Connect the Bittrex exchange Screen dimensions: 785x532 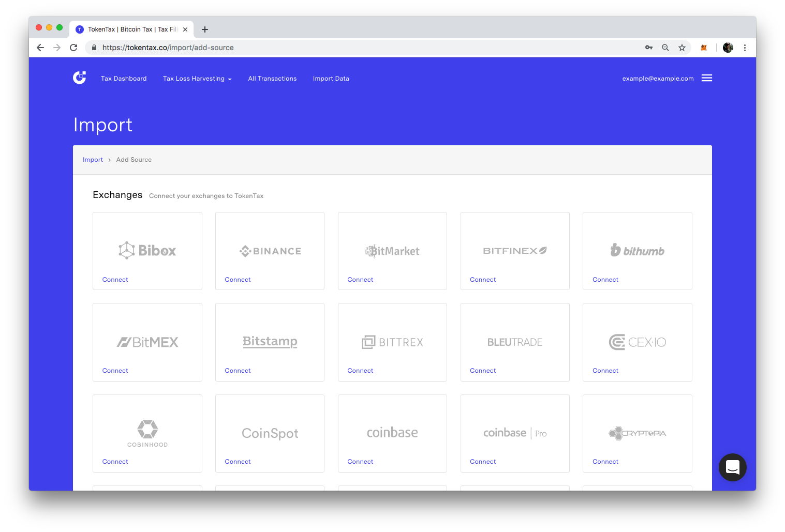point(360,371)
